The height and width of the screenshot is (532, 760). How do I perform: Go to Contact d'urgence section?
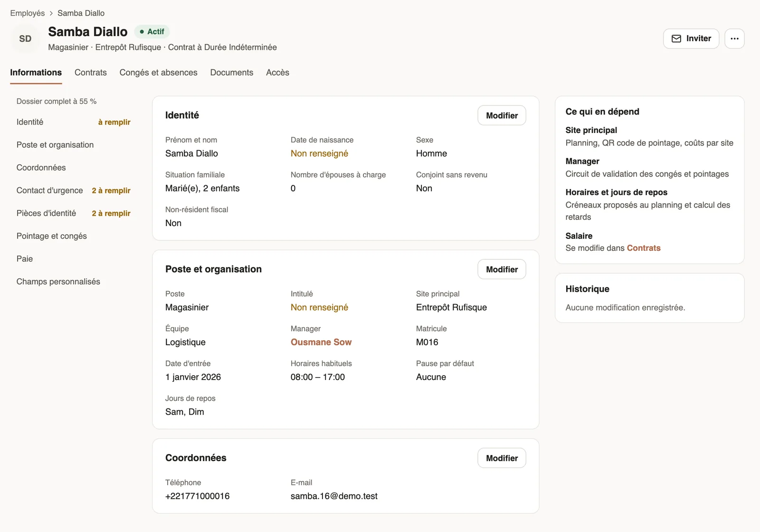coord(74,190)
